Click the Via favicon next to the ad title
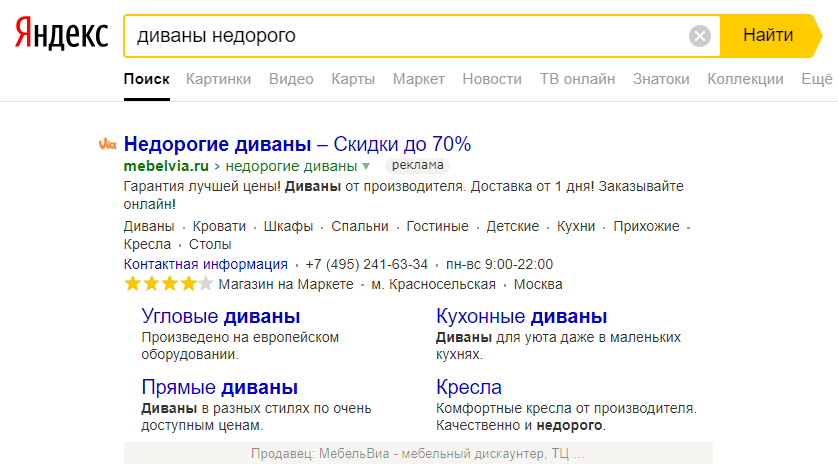This screenshot has width=838, height=470. pyautogui.click(x=107, y=144)
